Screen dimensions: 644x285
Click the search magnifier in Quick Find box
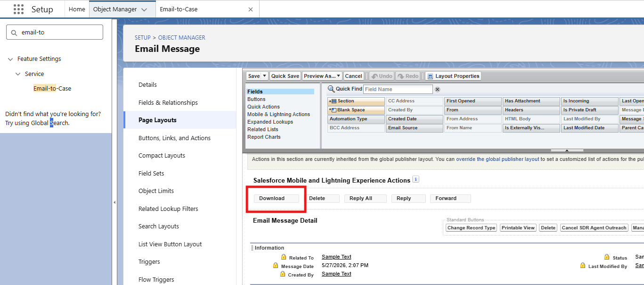(15, 33)
